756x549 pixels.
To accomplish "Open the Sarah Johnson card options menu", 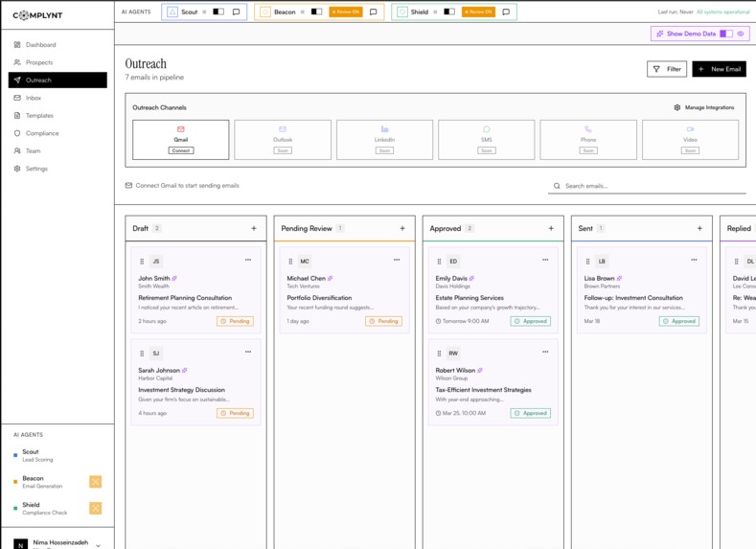I will pyautogui.click(x=248, y=352).
